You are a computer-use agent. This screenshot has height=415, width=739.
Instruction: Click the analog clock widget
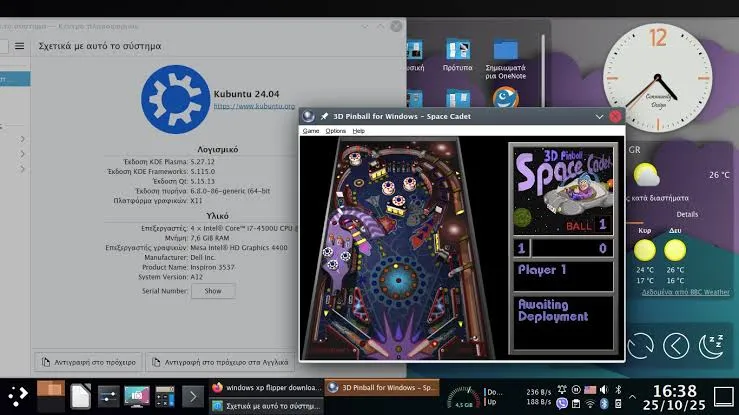click(x=658, y=77)
